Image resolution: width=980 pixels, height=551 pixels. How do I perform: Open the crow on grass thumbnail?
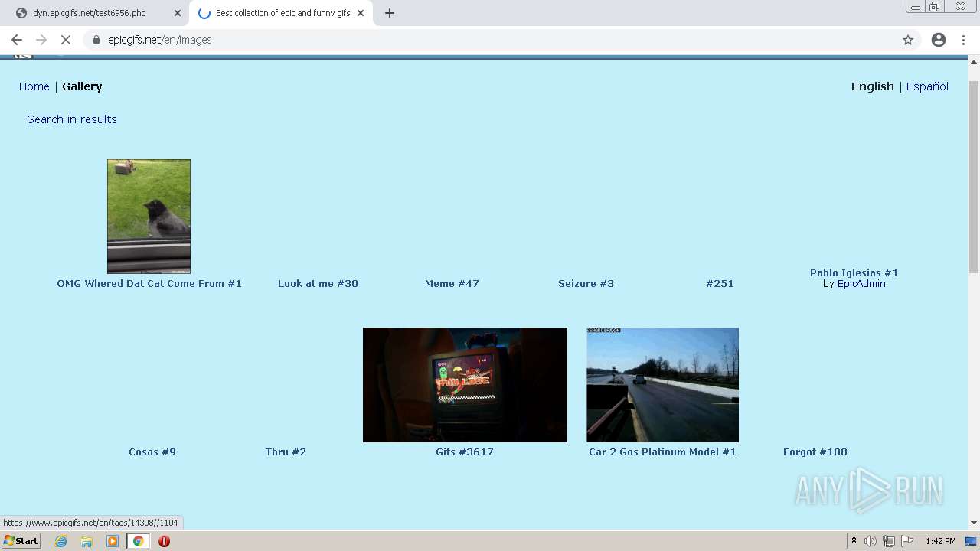point(149,217)
